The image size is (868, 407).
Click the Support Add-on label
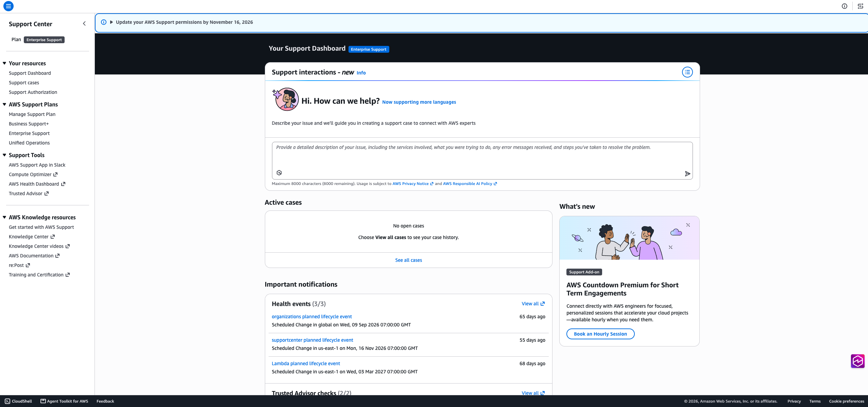pyautogui.click(x=584, y=272)
